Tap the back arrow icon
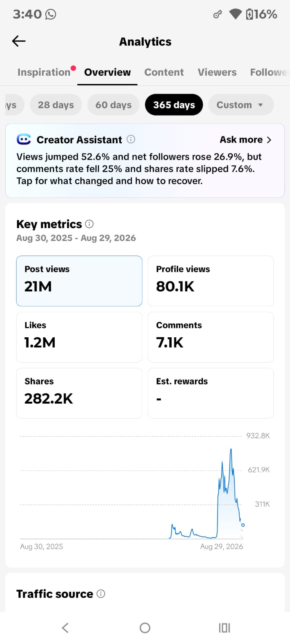The height and width of the screenshot is (644, 290). (x=19, y=41)
